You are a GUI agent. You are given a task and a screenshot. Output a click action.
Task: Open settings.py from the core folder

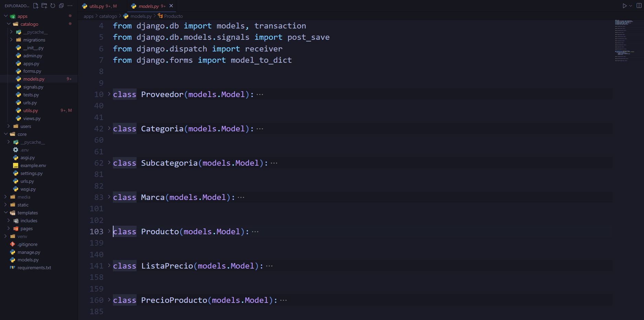click(x=31, y=174)
